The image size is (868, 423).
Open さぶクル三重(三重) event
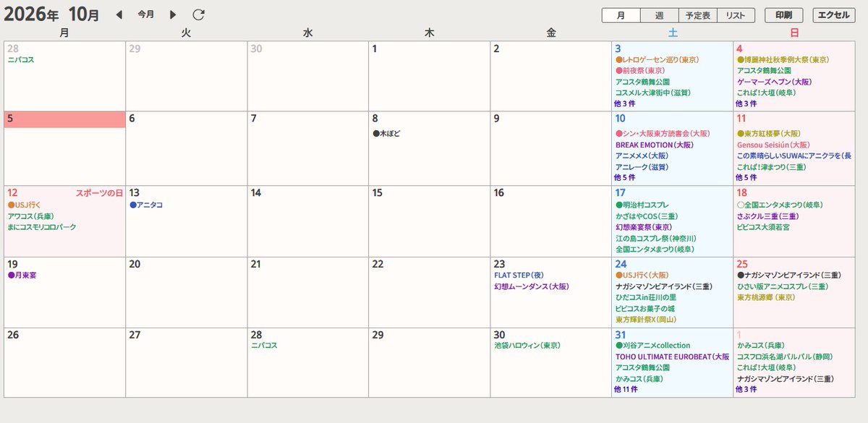767,215
